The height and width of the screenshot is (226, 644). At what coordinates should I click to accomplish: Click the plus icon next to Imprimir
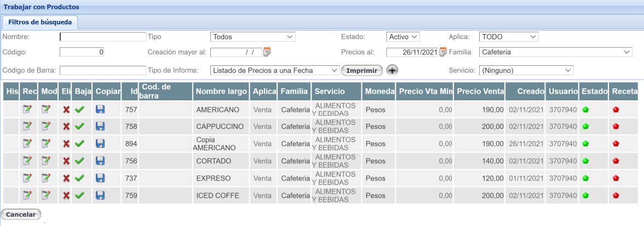(x=393, y=70)
